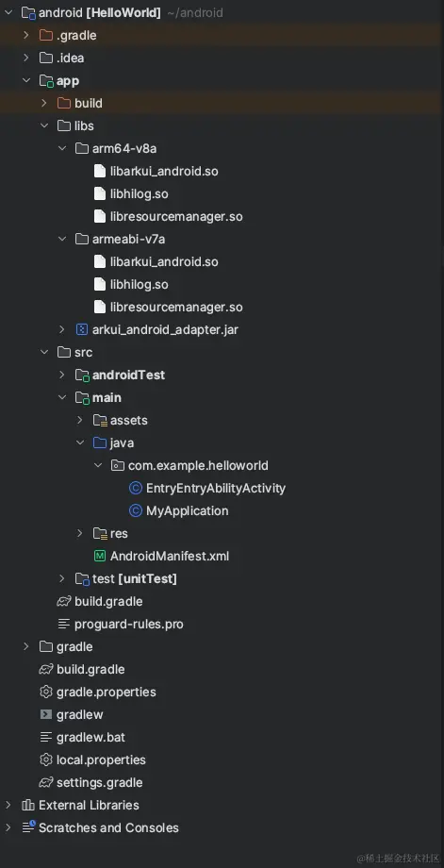444x868 pixels.
Task: Click the AndroidManifest.xml manifest icon
Action: 100,556
